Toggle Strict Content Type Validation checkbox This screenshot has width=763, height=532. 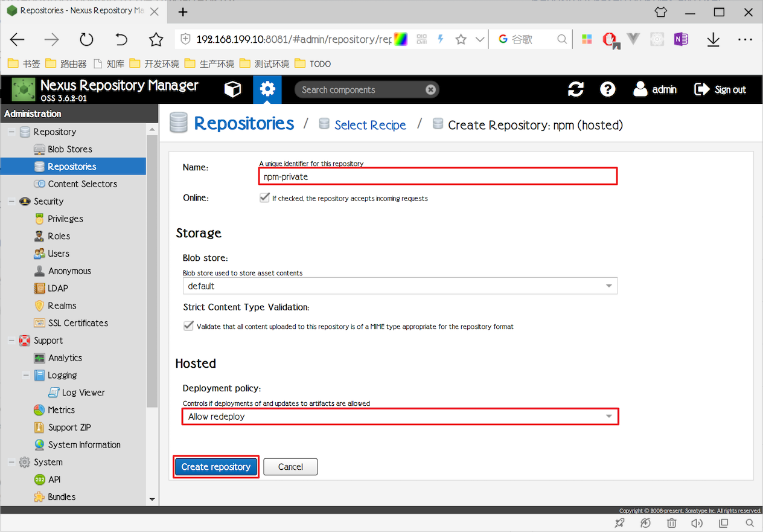188,326
